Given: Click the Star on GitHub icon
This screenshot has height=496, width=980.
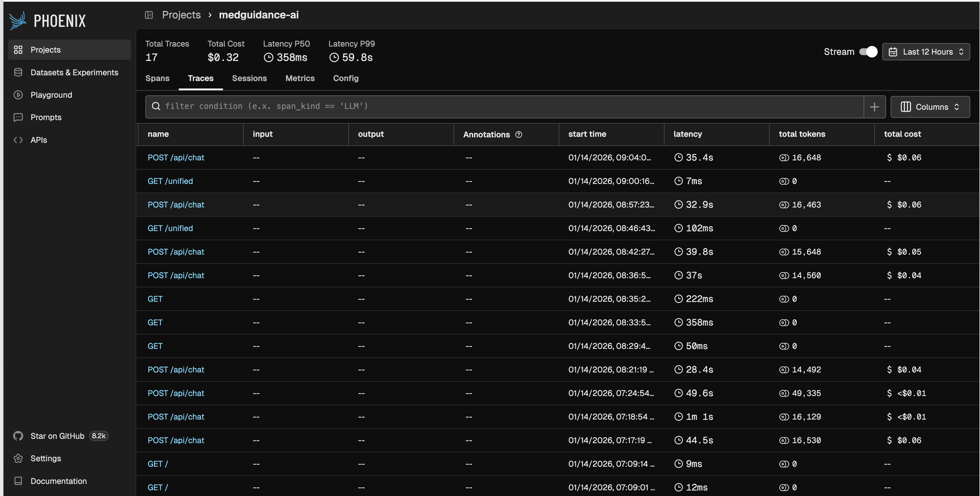Looking at the screenshot, I should point(18,436).
